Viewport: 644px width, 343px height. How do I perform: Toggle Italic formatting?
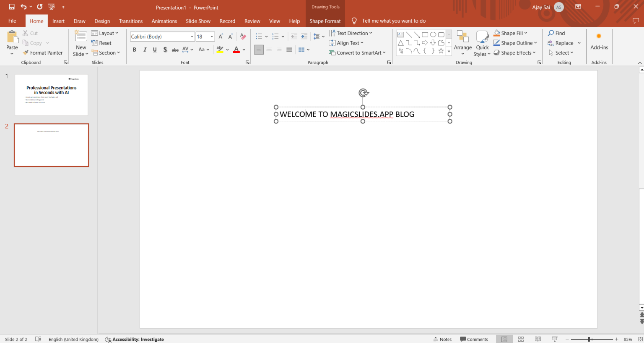pyautogui.click(x=145, y=50)
